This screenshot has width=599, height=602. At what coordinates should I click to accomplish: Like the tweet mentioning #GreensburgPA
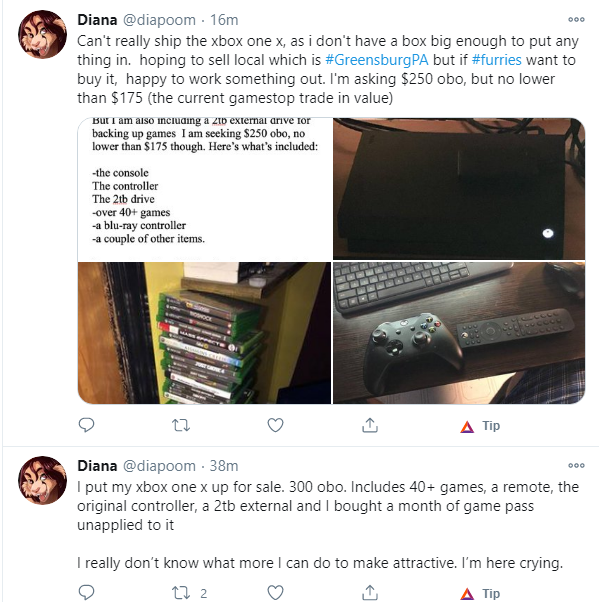coord(275,425)
